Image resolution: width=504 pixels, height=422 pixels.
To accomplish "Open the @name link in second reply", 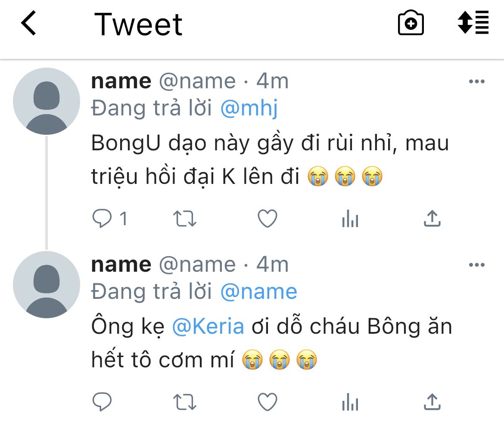I will tap(258, 292).
